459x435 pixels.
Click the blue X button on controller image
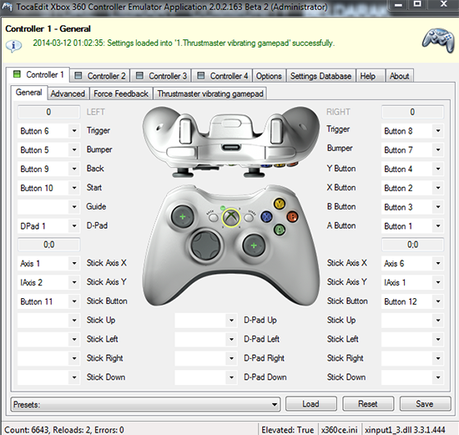[266, 217]
